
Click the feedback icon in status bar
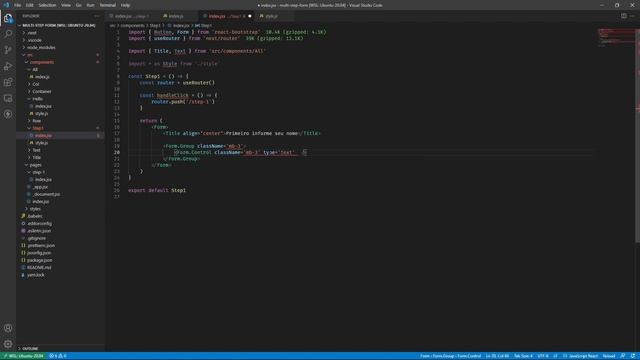pos(623,356)
